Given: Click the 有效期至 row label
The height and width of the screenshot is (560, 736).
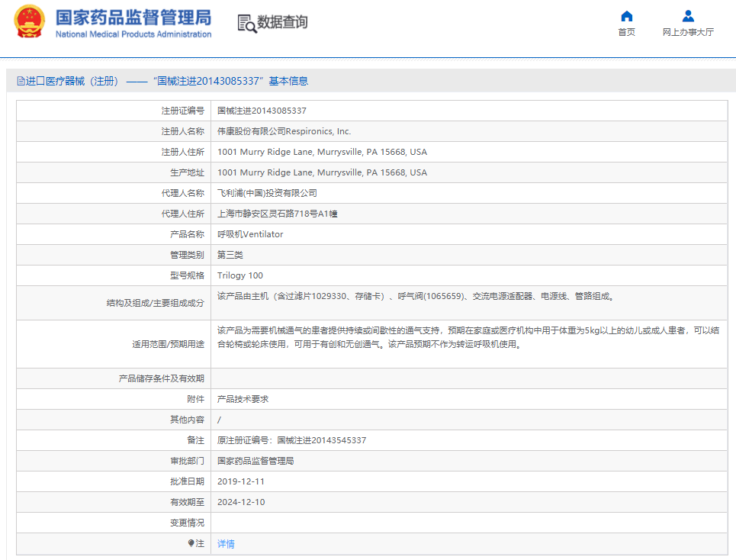Looking at the screenshot, I should [x=187, y=502].
